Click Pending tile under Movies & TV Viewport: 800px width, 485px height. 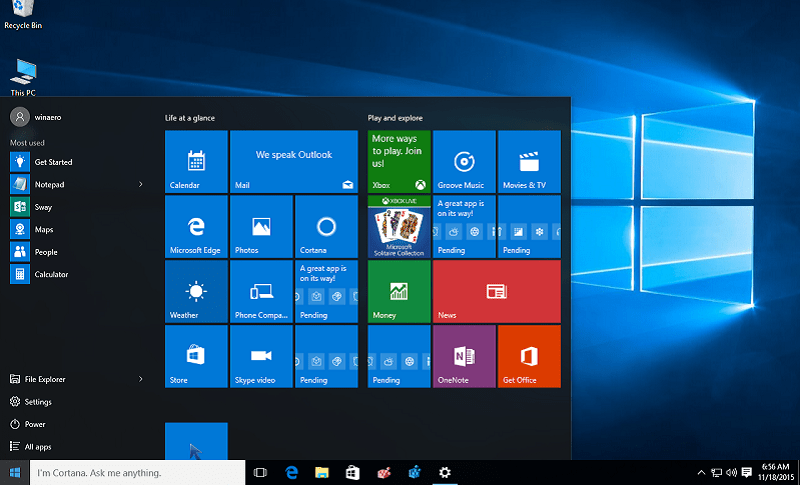click(x=529, y=226)
